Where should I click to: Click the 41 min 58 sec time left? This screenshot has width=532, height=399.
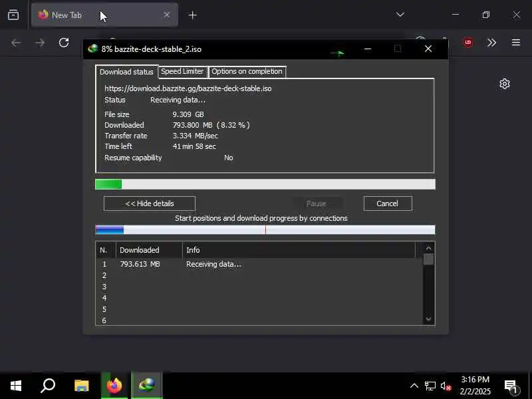(194, 146)
